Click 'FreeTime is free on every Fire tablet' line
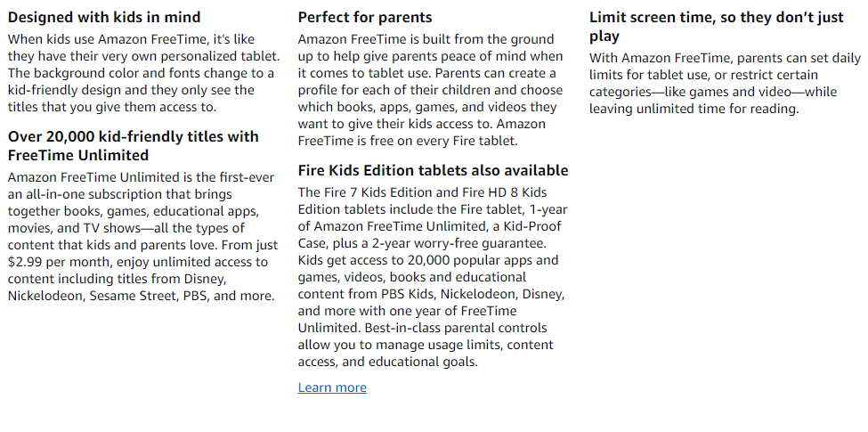This screenshot has height=432, width=868. pos(408,141)
